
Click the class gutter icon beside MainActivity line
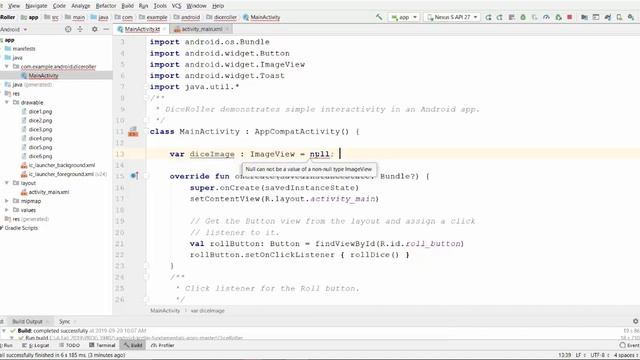pyautogui.click(x=133, y=131)
